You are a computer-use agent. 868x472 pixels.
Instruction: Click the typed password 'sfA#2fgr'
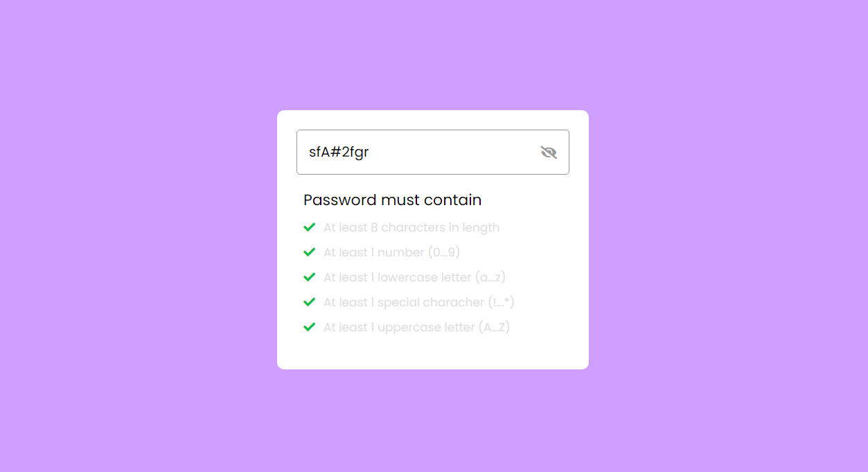click(339, 152)
